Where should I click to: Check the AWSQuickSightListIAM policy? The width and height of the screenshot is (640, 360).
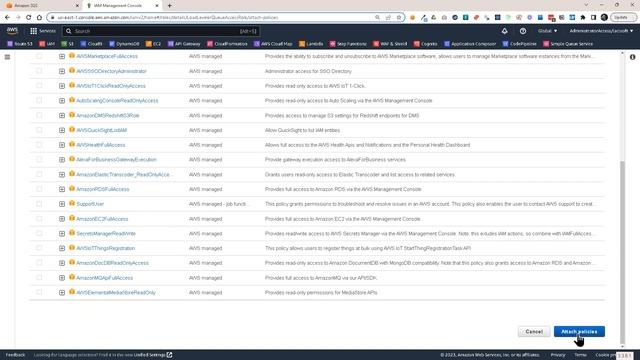(x=39, y=130)
